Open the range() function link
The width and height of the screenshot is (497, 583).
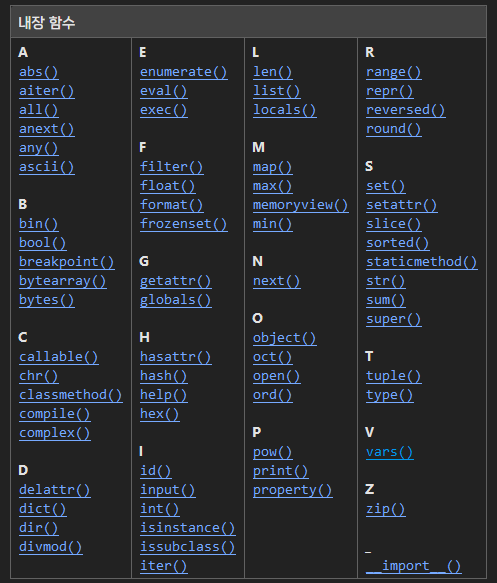[x=394, y=72]
